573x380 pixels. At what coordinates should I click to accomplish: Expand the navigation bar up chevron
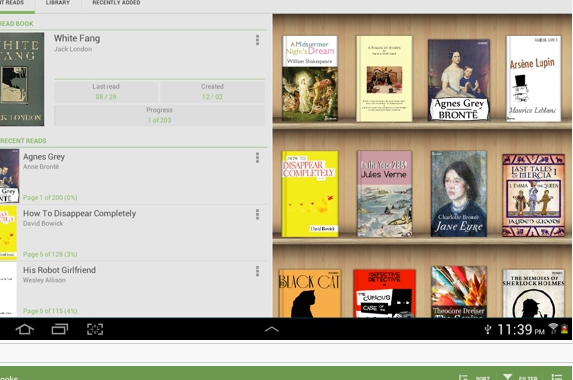tap(272, 329)
